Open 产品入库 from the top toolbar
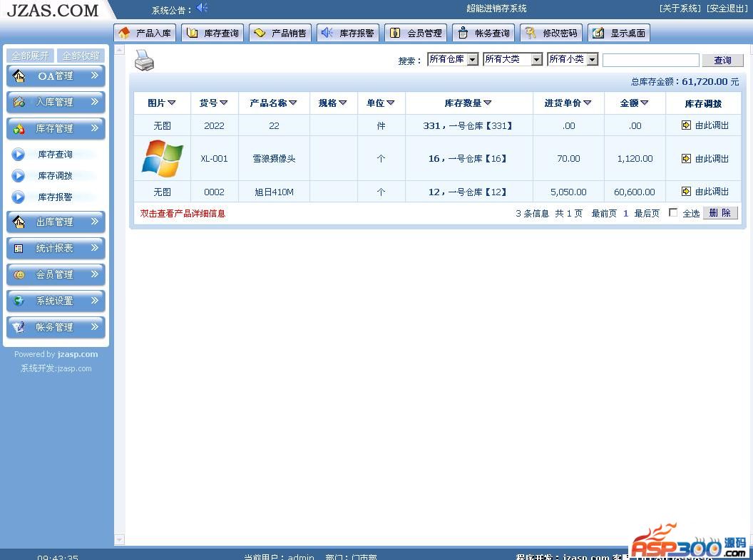This screenshot has width=753, height=560. (x=145, y=33)
